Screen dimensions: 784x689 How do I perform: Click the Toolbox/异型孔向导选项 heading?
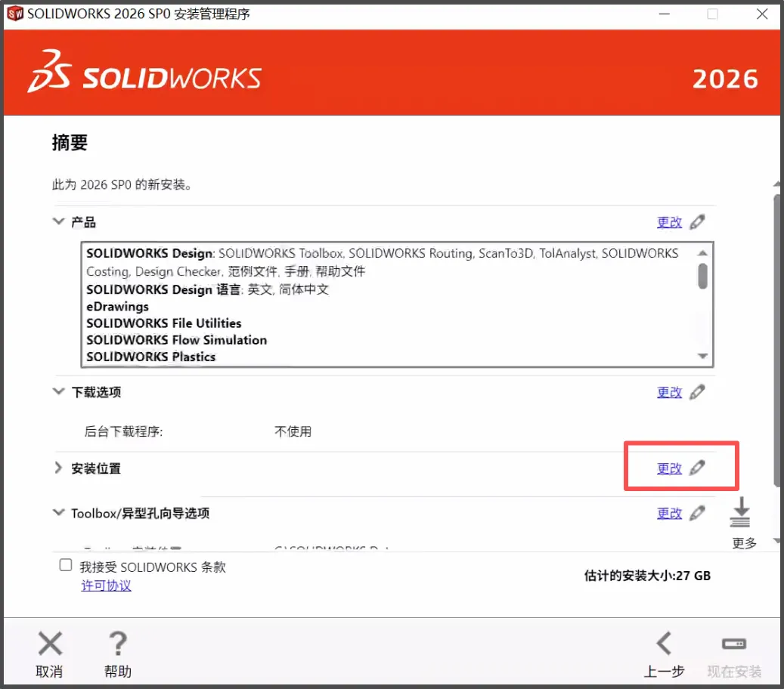(x=140, y=513)
